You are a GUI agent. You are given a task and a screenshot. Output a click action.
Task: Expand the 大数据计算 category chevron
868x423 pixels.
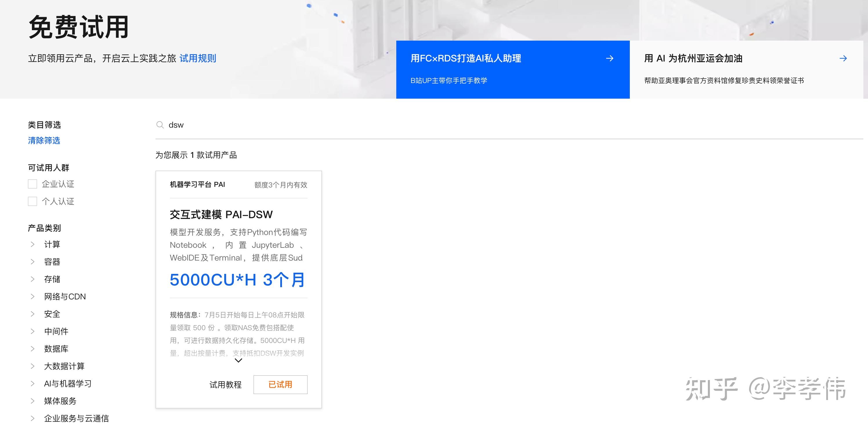point(32,366)
